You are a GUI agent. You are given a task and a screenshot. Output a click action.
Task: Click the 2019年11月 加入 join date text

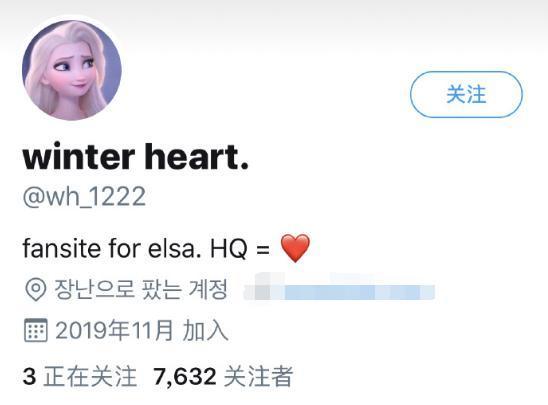[x=142, y=330]
